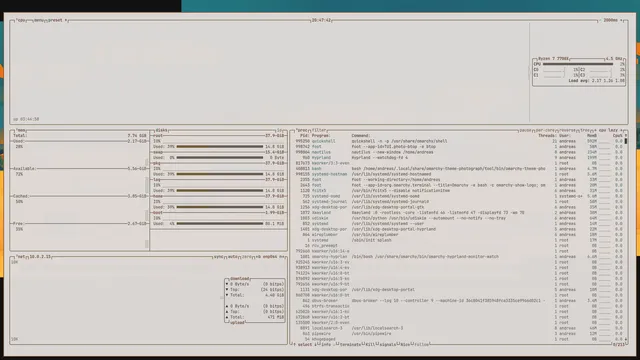Screen dimensions: 640x360
Task: Click the Threads: column header
Action: click(x=547, y=136)
